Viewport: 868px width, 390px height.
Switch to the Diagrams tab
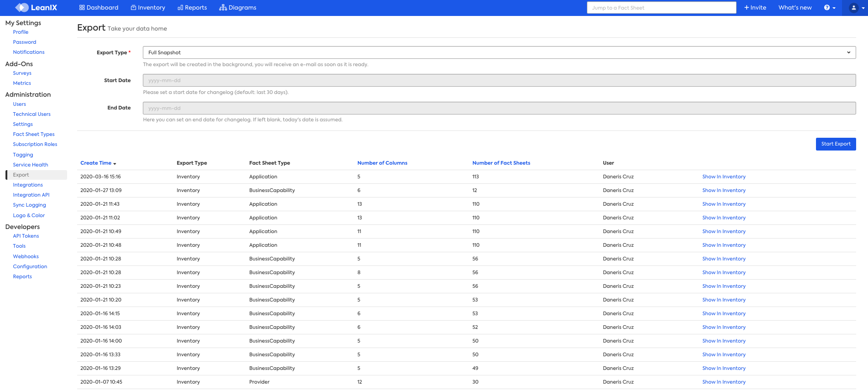pyautogui.click(x=238, y=8)
